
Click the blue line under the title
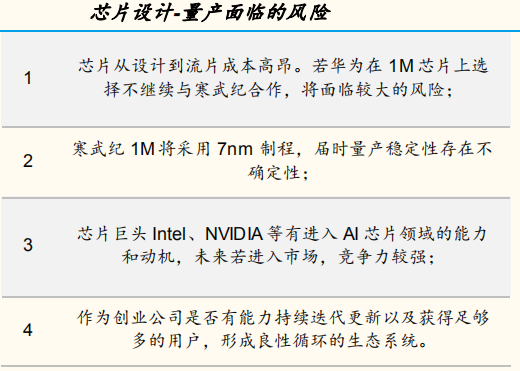click(260, 31)
